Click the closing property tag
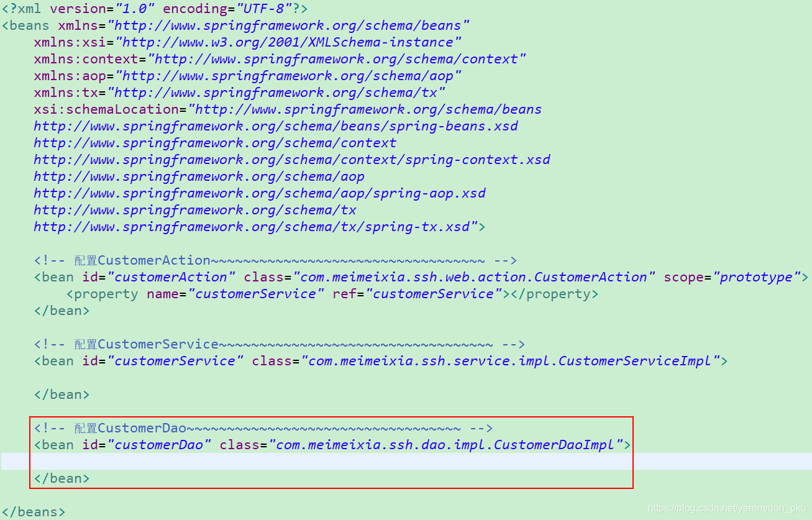812x520 pixels. click(x=555, y=294)
